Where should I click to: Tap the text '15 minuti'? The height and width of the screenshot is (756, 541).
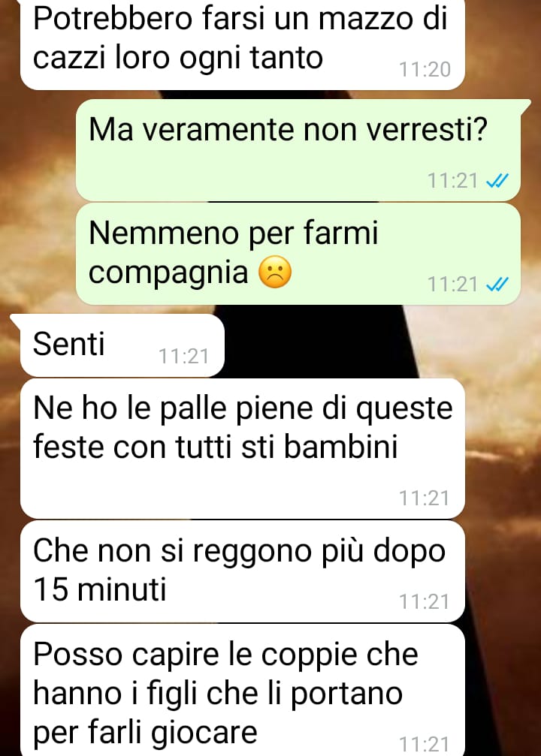[x=100, y=589]
